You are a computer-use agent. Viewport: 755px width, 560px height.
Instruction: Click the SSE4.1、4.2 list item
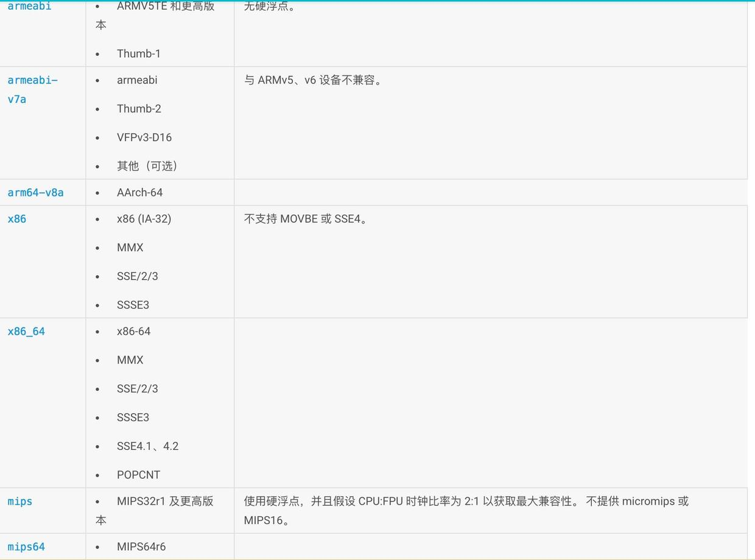point(147,446)
